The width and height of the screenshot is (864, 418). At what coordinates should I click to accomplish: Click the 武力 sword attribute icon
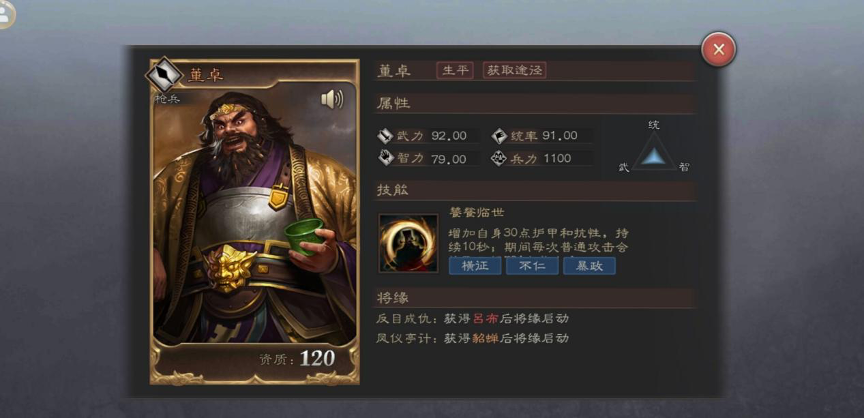[x=386, y=135]
